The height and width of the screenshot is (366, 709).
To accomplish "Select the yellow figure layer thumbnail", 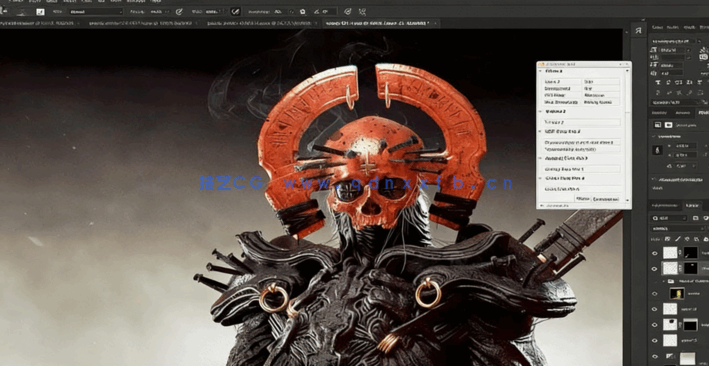I will (x=677, y=294).
